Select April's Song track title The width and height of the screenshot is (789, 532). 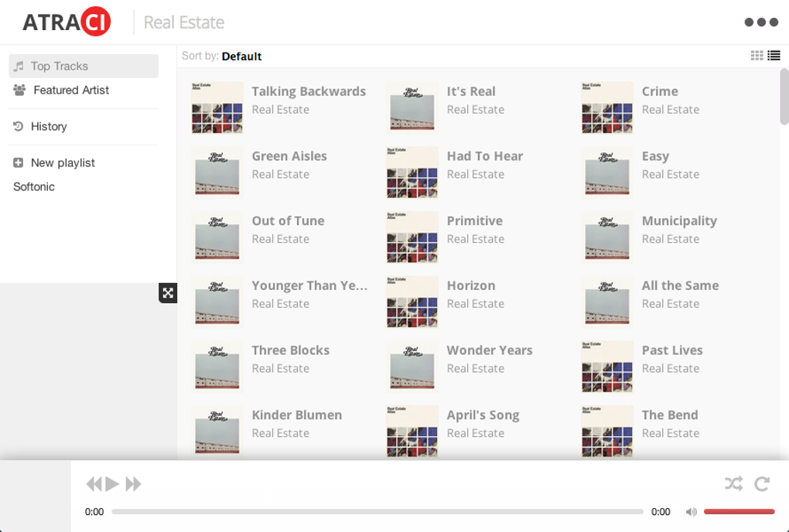point(483,415)
